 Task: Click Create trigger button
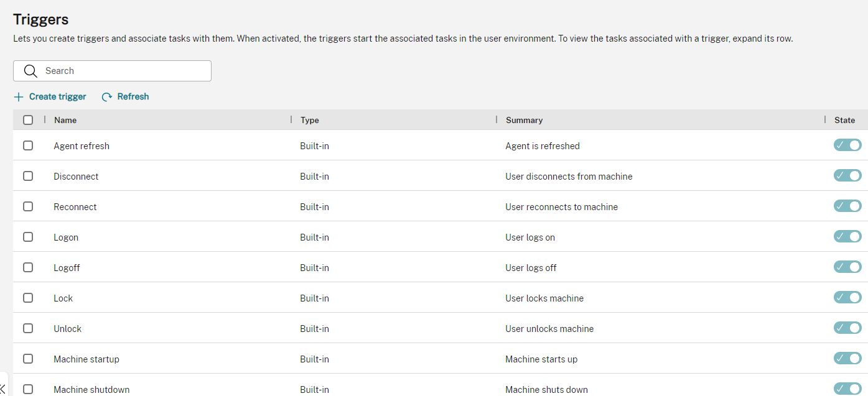[x=57, y=97]
